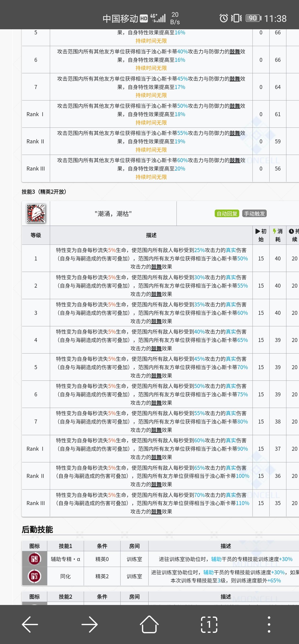The image size is (299, 644).
Task: Go to the browser home page
Action: point(149,624)
